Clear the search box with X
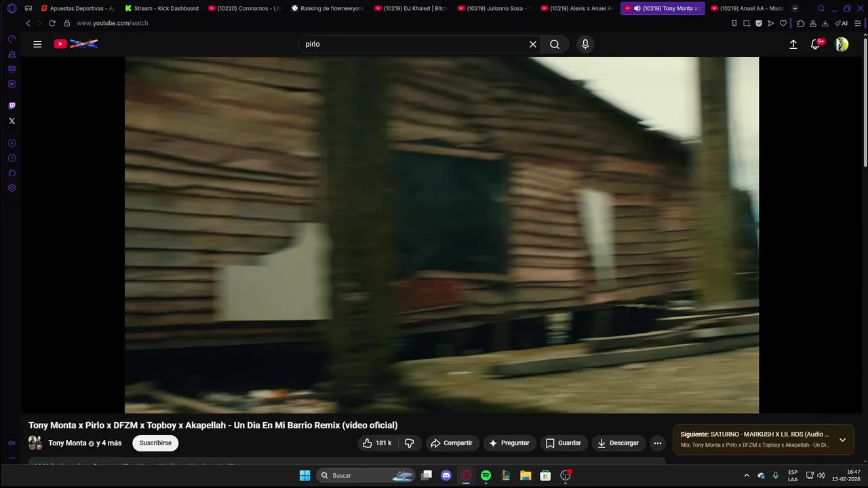868x488 pixels. (533, 44)
